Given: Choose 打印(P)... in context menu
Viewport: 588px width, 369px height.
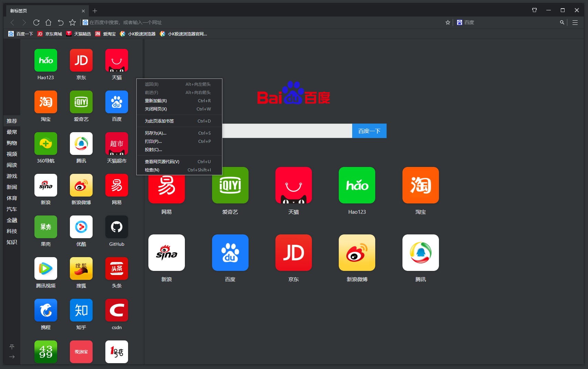Looking at the screenshot, I should pos(179,141).
